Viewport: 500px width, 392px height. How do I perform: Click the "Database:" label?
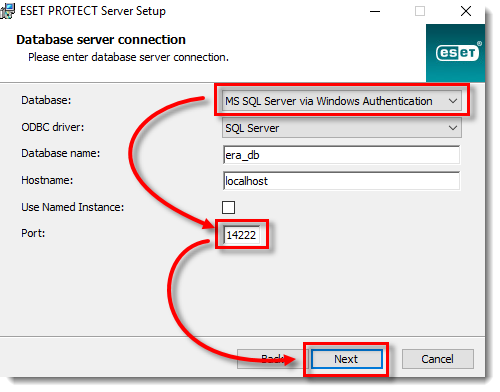(46, 100)
